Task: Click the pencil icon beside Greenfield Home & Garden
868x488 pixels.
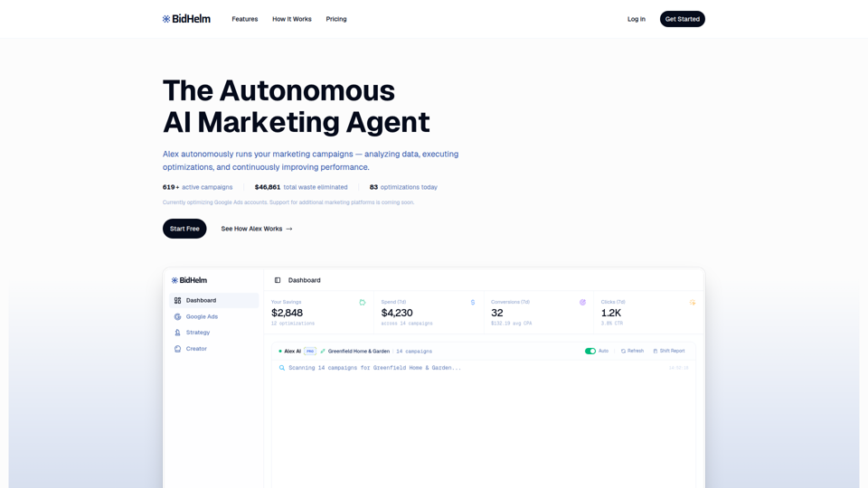Action: [x=323, y=351]
